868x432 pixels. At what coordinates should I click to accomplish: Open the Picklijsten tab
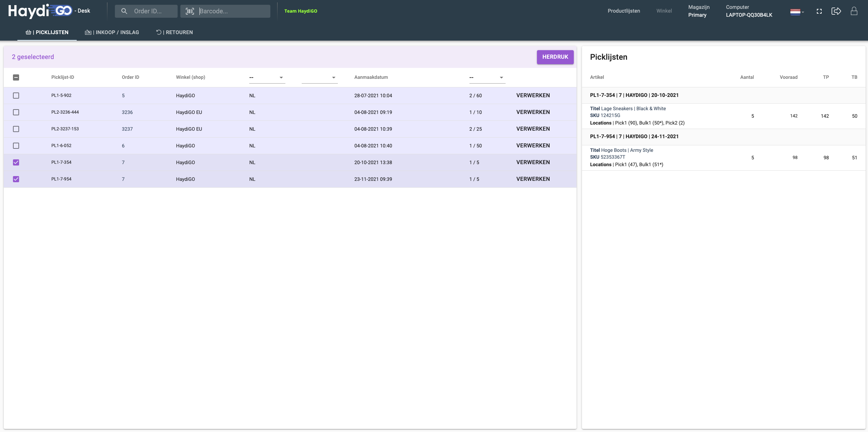click(x=47, y=32)
